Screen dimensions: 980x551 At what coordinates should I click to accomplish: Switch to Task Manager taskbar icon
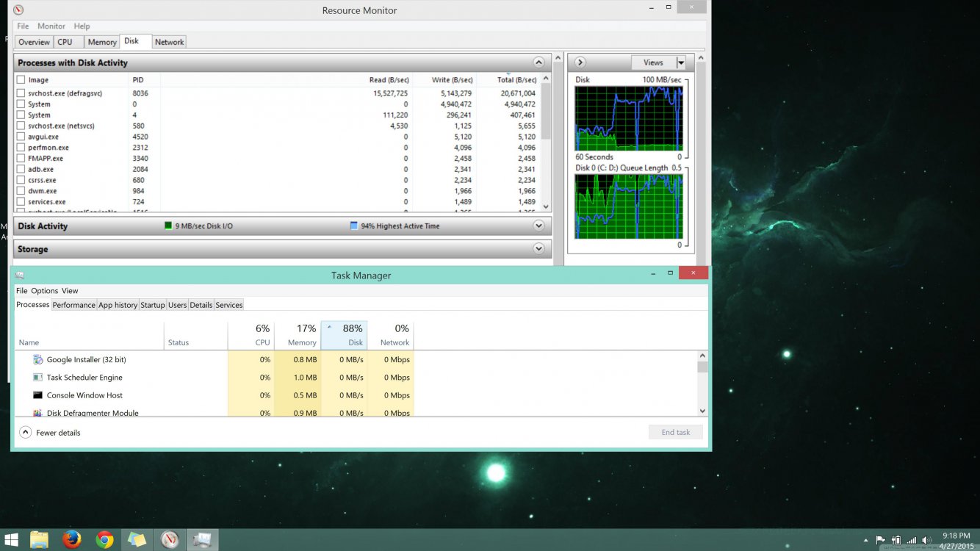pos(203,540)
